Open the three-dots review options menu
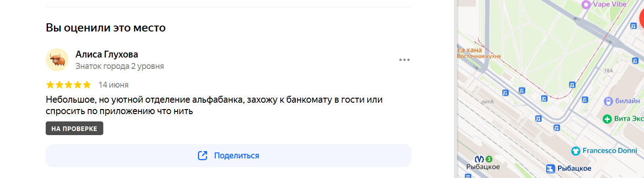644x178 pixels. tap(404, 60)
